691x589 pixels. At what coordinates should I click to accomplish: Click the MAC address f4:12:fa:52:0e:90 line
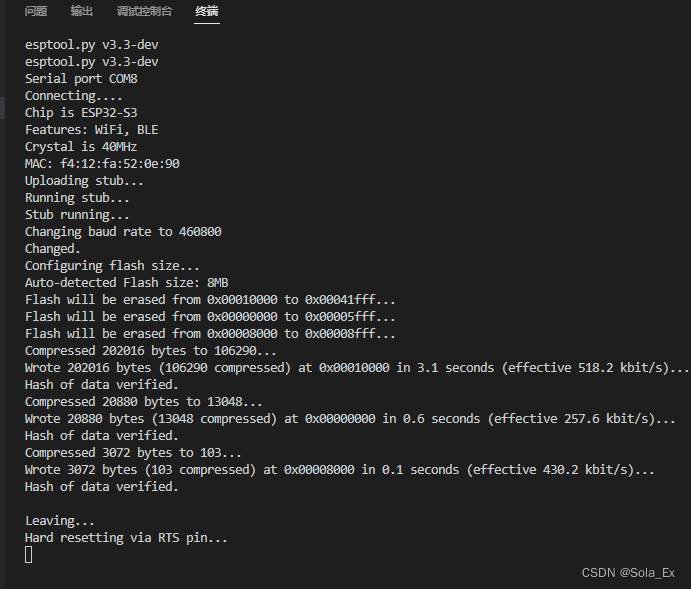(102, 164)
